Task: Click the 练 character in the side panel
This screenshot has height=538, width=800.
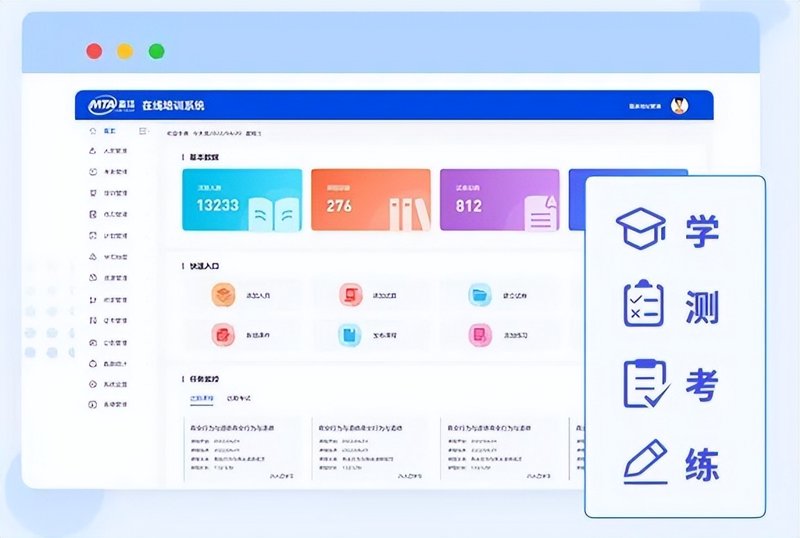Action: [702, 464]
